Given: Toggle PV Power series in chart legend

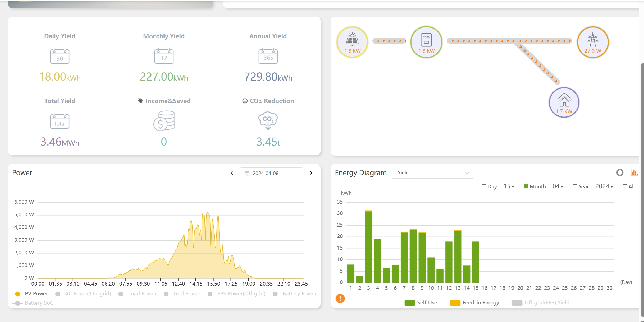Looking at the screenshot, I should pyautogui.click(x=30, y=294).
